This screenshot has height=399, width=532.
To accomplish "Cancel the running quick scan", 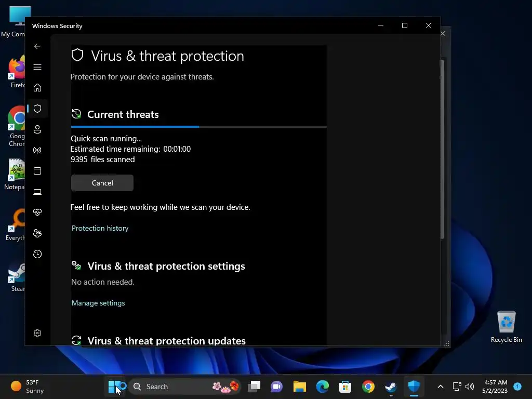I will [x=102, y=183].
